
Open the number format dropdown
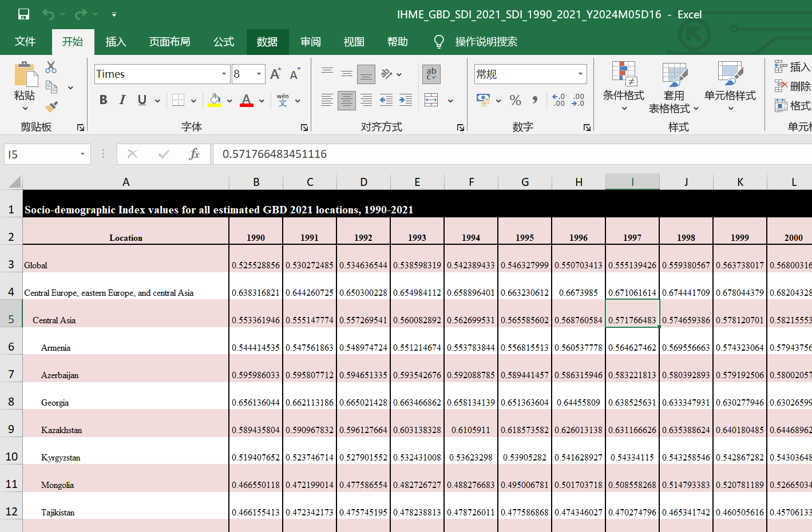580,74
